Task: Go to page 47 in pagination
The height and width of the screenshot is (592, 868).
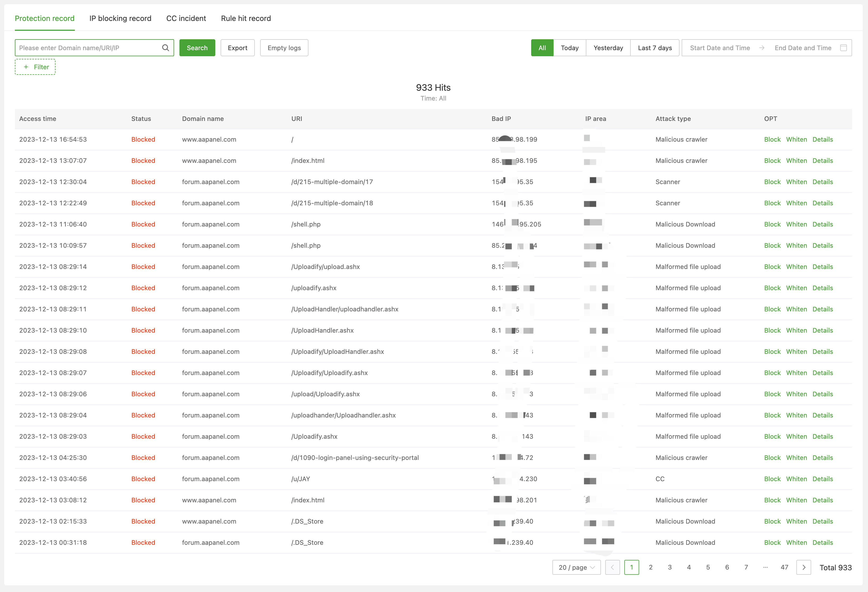Action: [784, 567]
